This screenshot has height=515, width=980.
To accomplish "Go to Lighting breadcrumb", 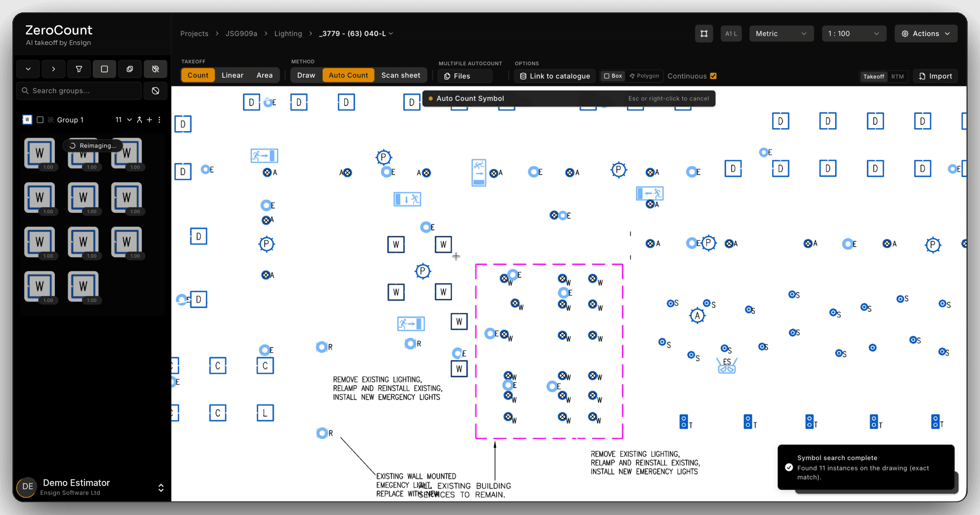I will [x=288, y=34].
